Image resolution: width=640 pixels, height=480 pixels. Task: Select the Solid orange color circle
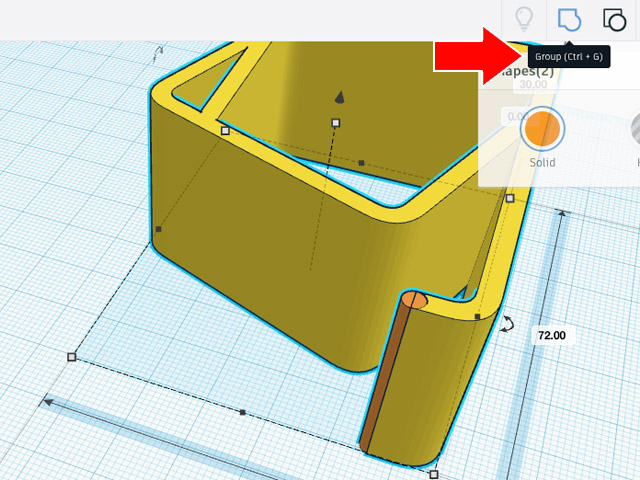[x=543, y=129]
